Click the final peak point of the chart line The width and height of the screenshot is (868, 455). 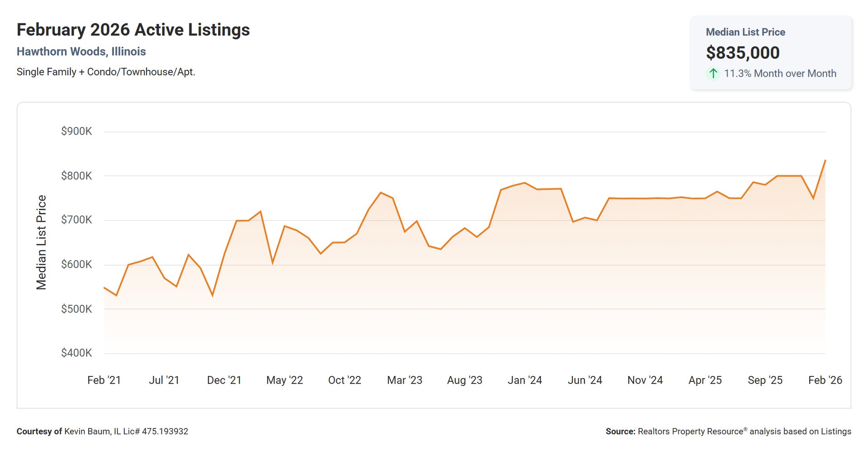tap(825, 160)
